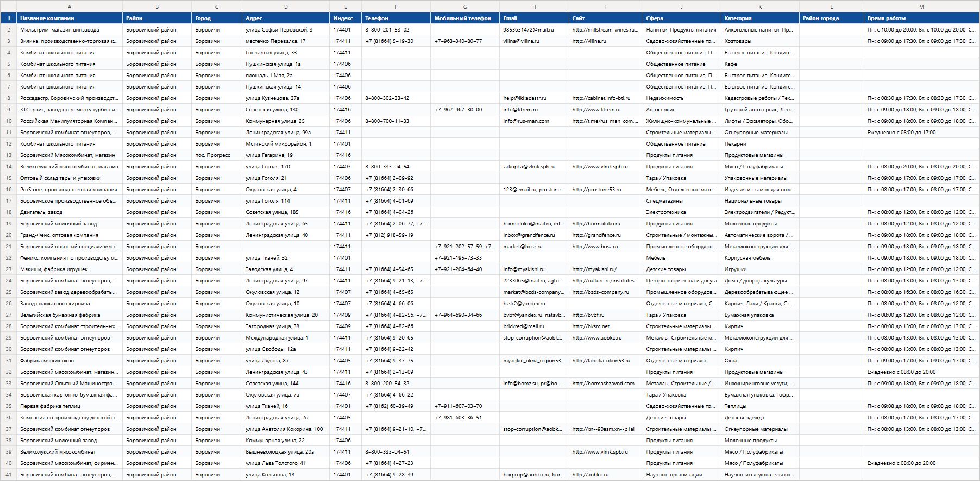The width and height of the screenshot is (980, 490).
Task: Click the site "http://prostone53.ru"
Action: pos(606,190)
